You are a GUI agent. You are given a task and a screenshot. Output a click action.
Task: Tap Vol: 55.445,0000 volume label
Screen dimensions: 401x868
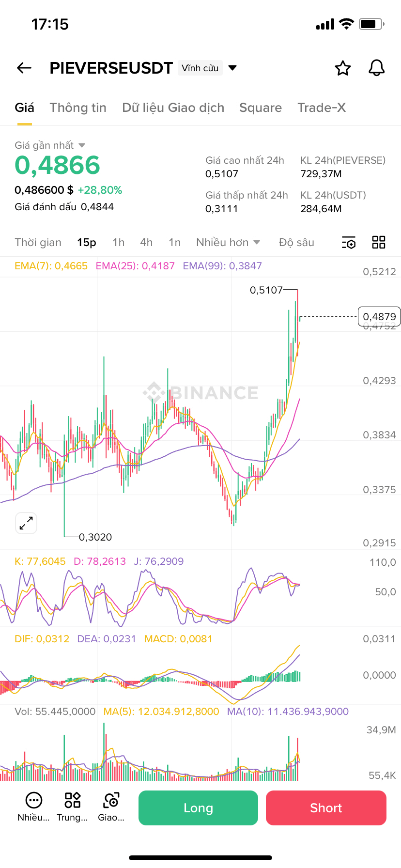pyautogui.click(x=55, y=712)
